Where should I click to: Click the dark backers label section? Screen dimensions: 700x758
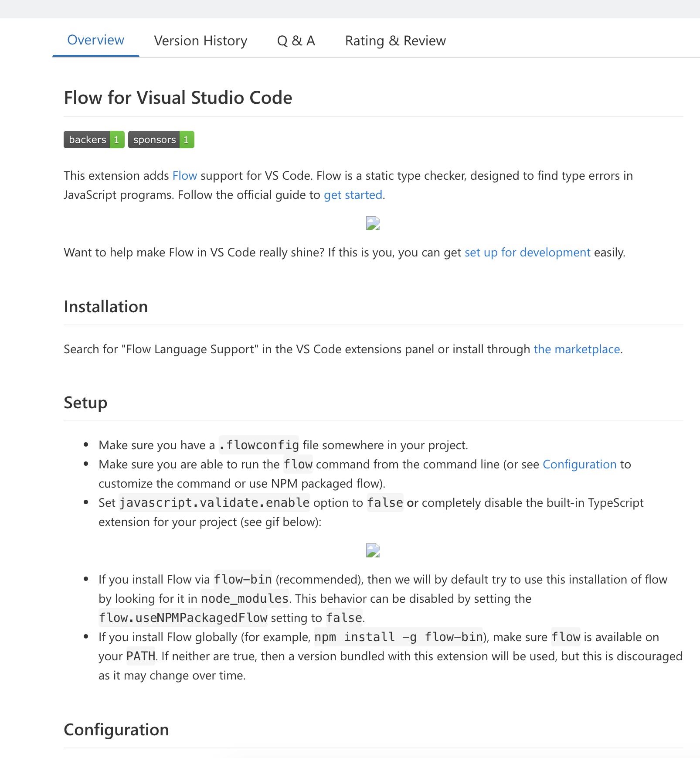pyautogui.click(x=87, y=140)
